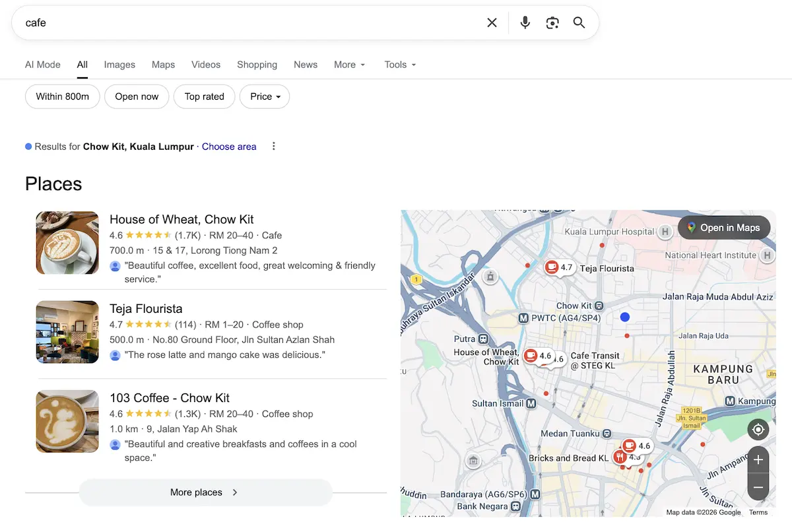Enable the Open now filter
This screenshot has height=532, width=792.
[x=137, y=96]
